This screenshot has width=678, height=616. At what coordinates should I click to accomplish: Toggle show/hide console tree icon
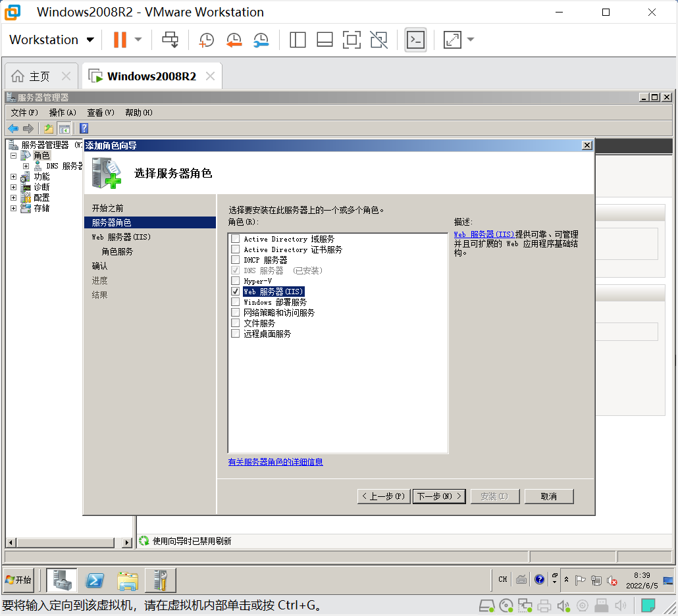pos(65,128)
